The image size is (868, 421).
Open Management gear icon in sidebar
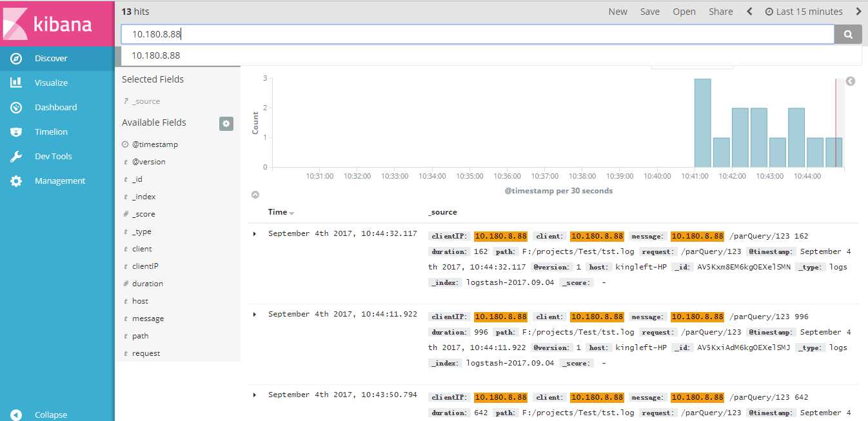pos(16,181)
